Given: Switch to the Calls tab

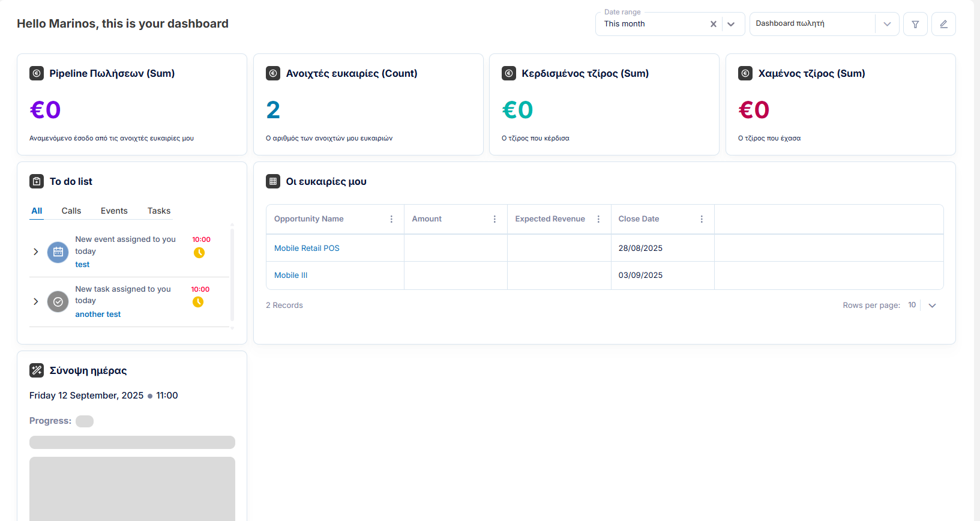Looking at the screenshot, I should (71, 211).
